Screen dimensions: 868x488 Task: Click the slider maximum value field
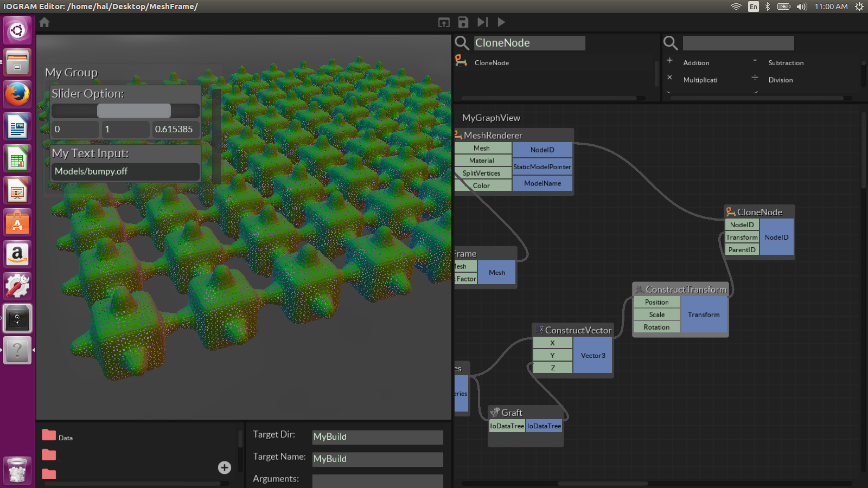[x=126, y=130]
